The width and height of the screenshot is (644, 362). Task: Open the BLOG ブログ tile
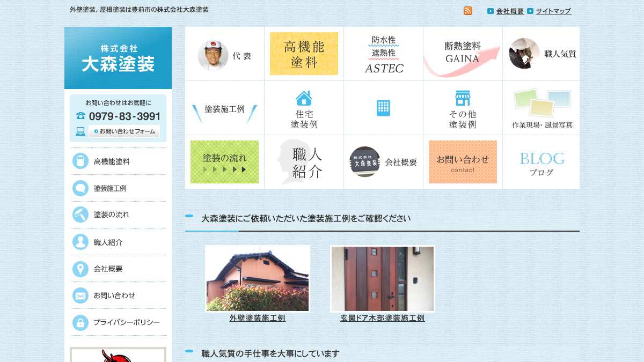coord(541,162)
